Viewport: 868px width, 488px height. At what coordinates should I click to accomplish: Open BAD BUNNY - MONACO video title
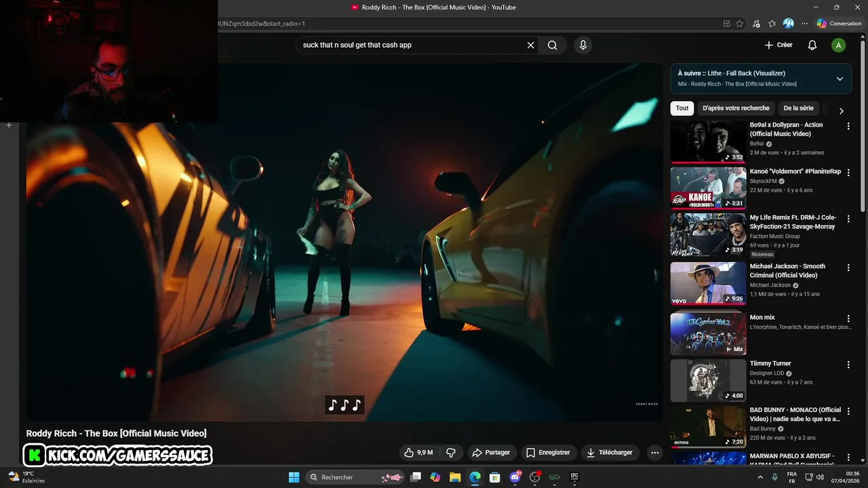coord(795,414)
